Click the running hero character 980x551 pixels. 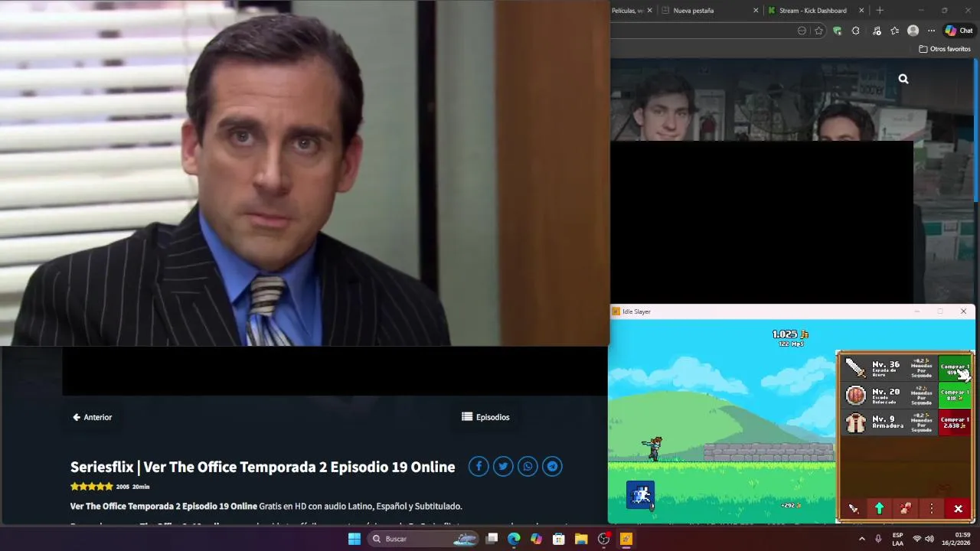point(653,448)
